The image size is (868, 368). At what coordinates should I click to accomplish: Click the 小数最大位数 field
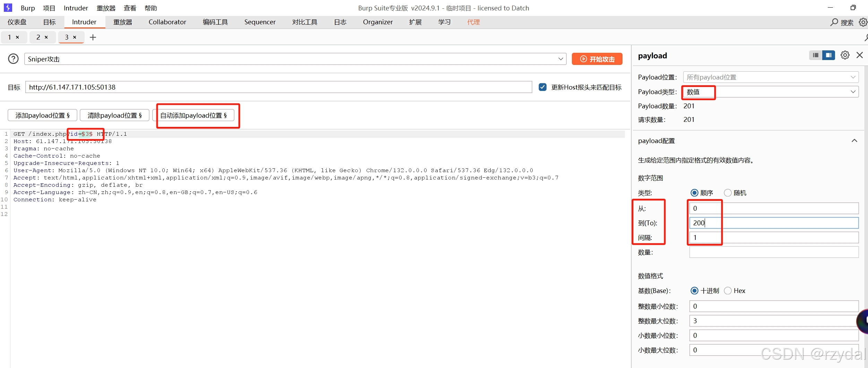[x=774, y=350]
